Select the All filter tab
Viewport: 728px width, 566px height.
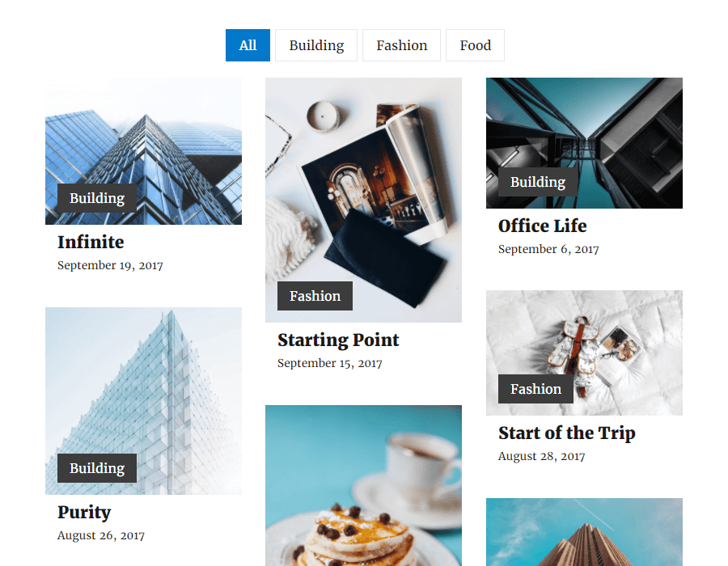tap(248, 45)
